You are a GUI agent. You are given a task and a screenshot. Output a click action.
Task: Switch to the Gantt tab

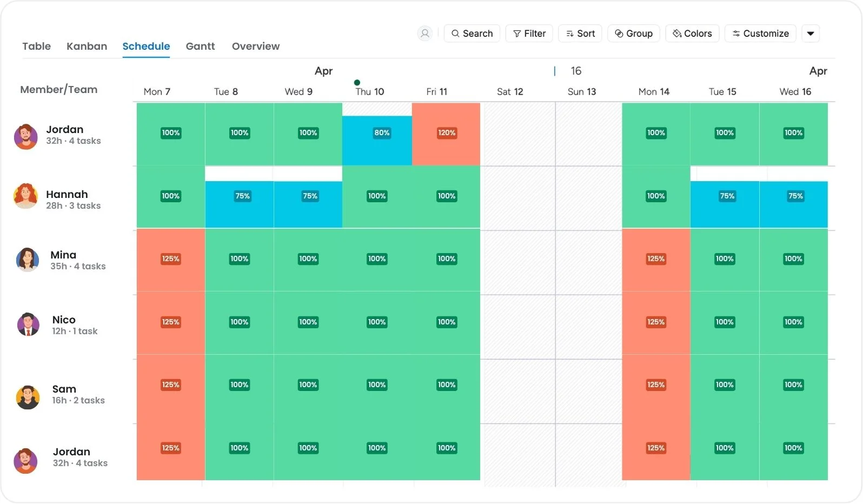[200, 47]
